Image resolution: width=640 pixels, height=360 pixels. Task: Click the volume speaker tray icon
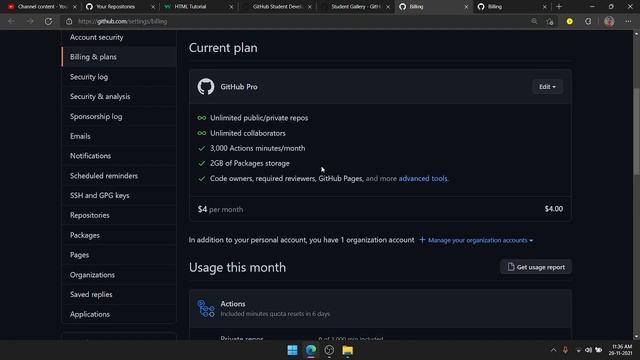[588, 350]
